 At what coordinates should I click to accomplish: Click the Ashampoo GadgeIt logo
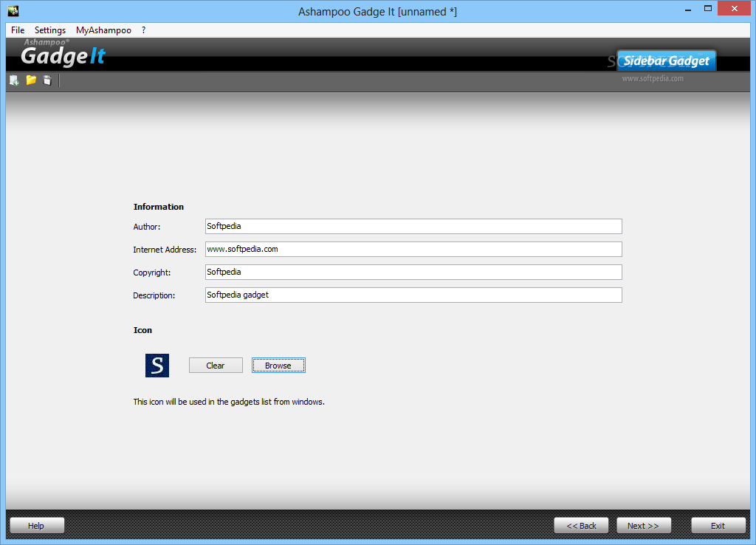[x=63, y=53]
